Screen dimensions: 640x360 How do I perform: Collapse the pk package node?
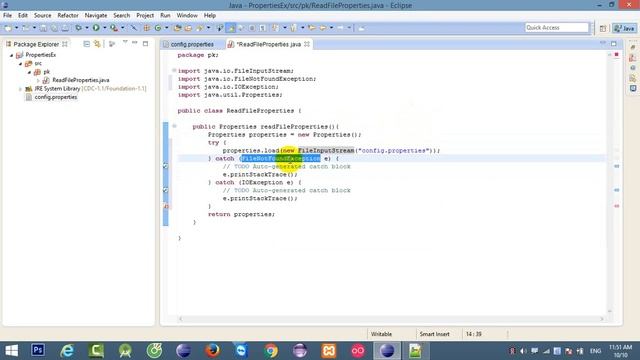[29, 72]
